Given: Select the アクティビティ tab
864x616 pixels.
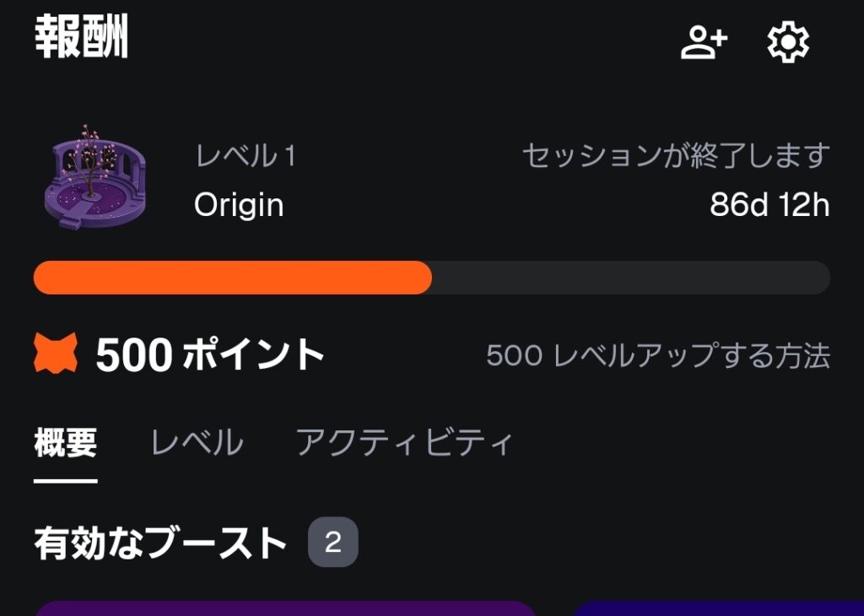Looking at the screenshot, I should (404, 443).
